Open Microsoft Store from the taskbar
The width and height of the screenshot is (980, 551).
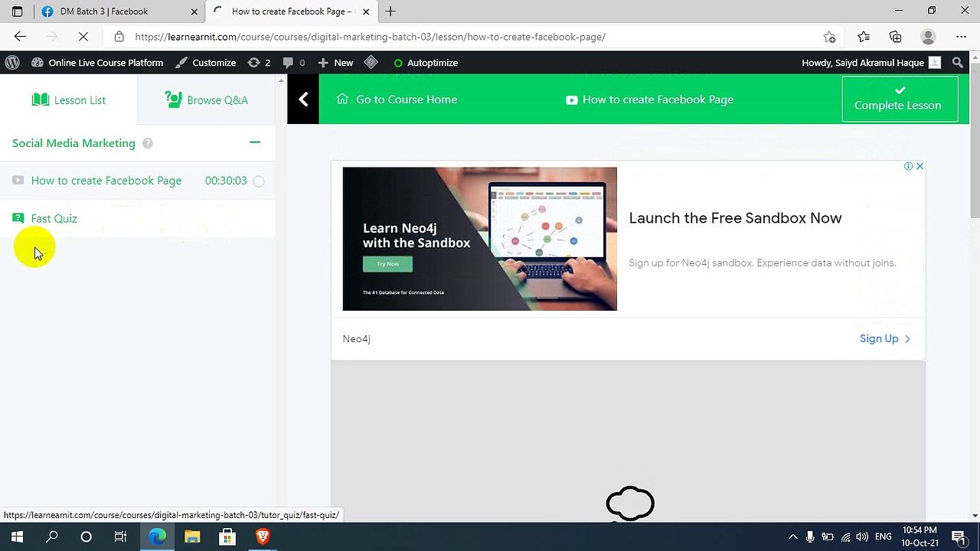pyautogui.click(x=227, y=536)
